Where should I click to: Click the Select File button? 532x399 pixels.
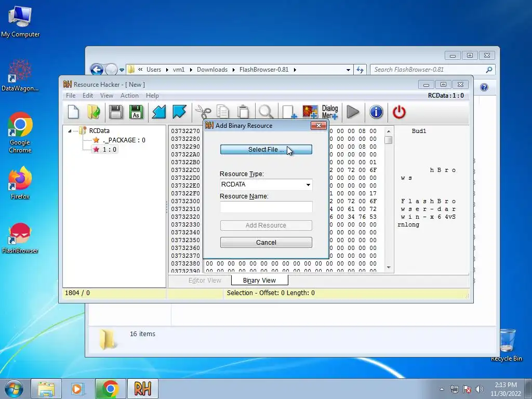266,149
